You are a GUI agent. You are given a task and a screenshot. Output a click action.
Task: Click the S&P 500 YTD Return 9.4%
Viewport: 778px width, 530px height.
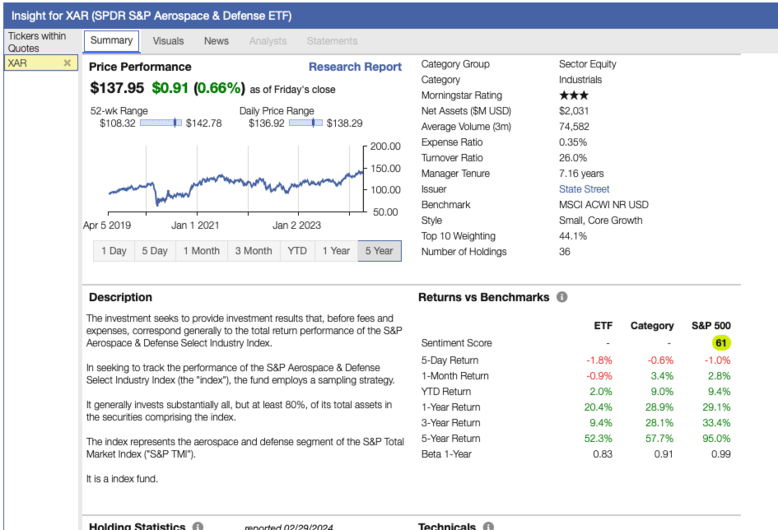719,392
